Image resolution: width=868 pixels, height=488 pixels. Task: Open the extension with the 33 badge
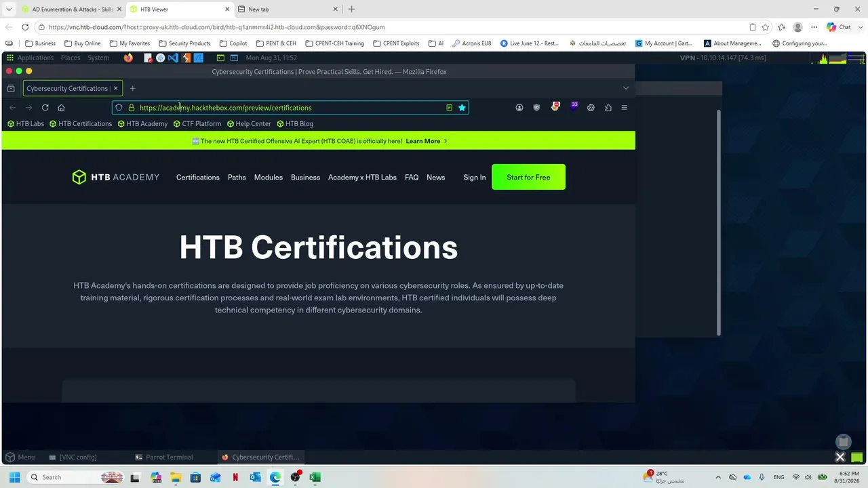point(574,106)
